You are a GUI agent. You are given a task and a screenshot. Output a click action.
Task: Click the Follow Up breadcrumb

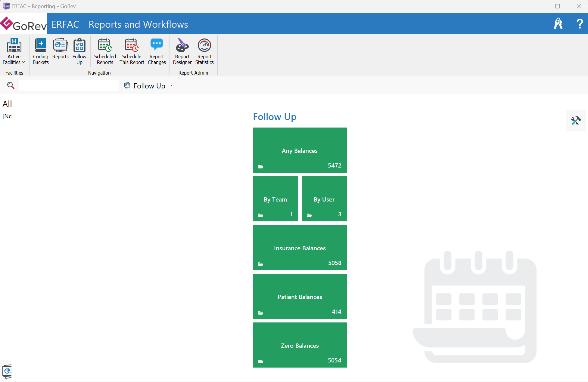coord(149,86)
